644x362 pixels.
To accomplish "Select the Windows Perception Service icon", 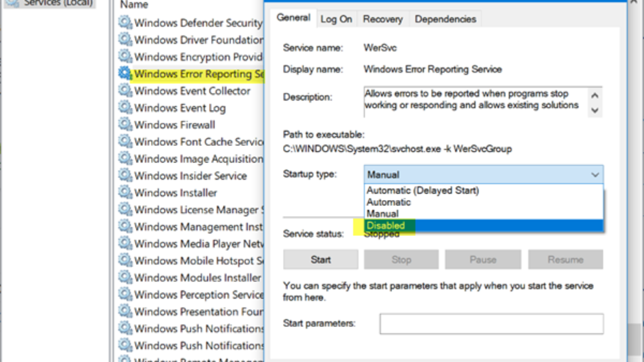I will (x=125, y=294).
